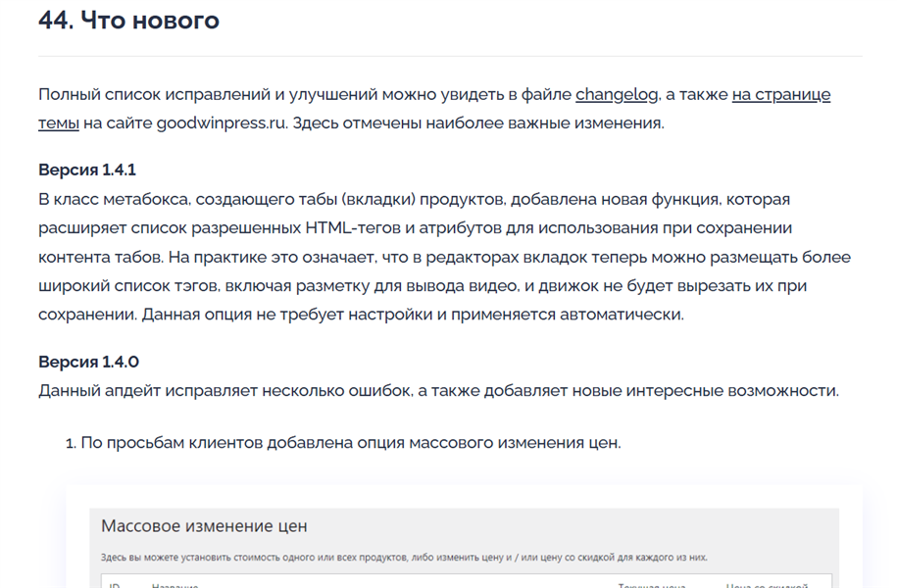The height and width of the screenshot is (588, 897).
Task: Open the changelog file link
Action: (616, 95)
